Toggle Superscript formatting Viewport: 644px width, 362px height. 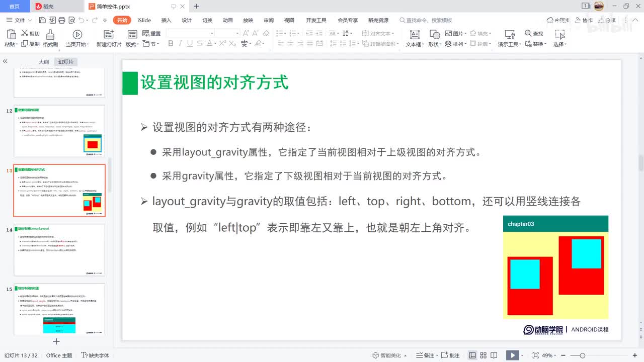tap(222, 44)
